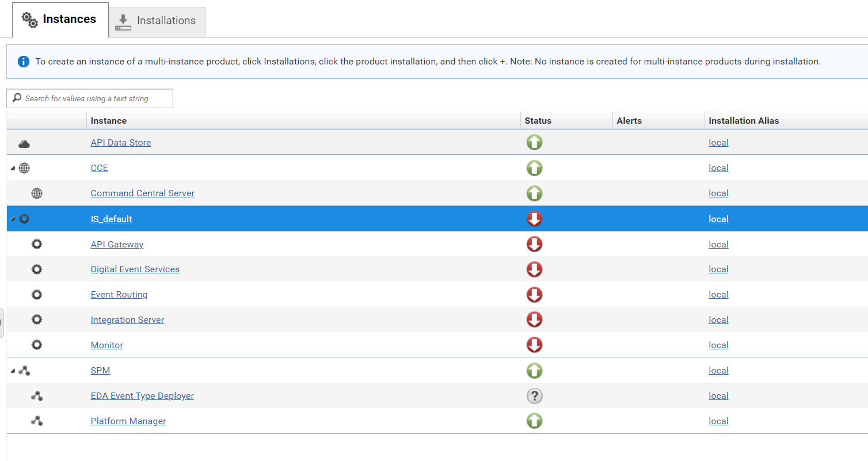Click the gear icon beside IS_default
868x461 pixels.
24,219
